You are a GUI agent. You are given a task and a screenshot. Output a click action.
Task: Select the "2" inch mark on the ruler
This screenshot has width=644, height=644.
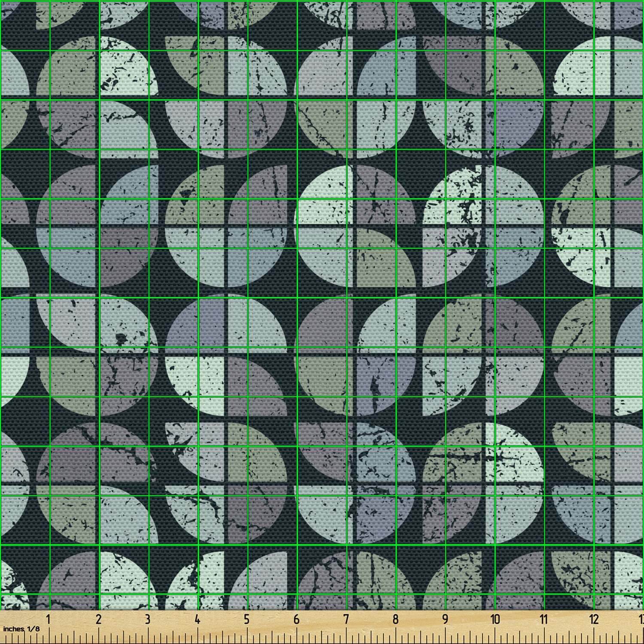click(x=98, y=619)
